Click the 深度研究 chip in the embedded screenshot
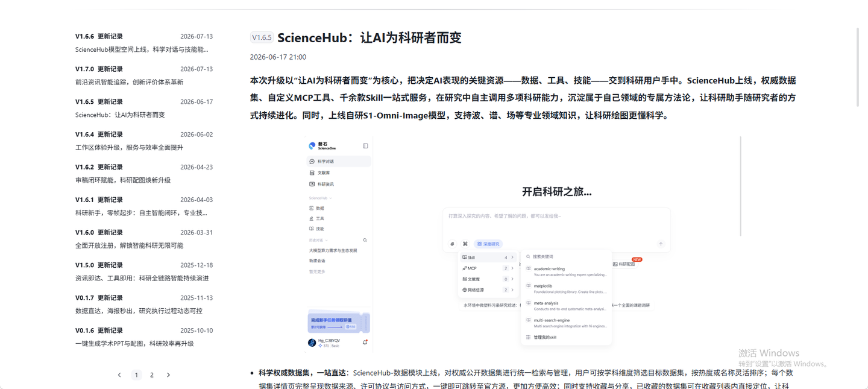This screenshot has height=389, width=868. point(488,244)
